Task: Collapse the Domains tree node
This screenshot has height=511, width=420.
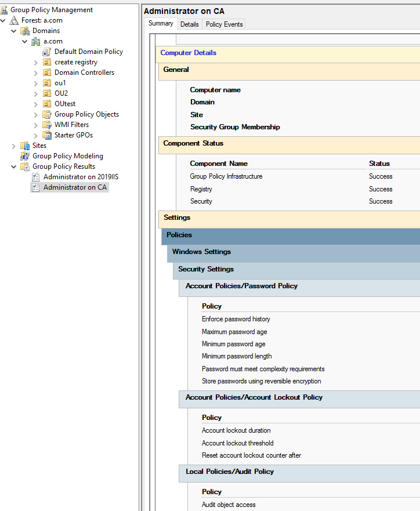Action: [14, 31]
